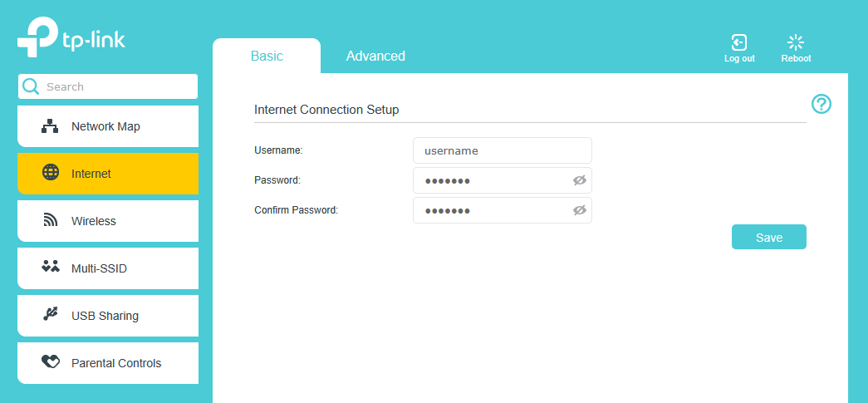Click the Reboot spinner icon
Screen dimensions: 868x403
796,42
